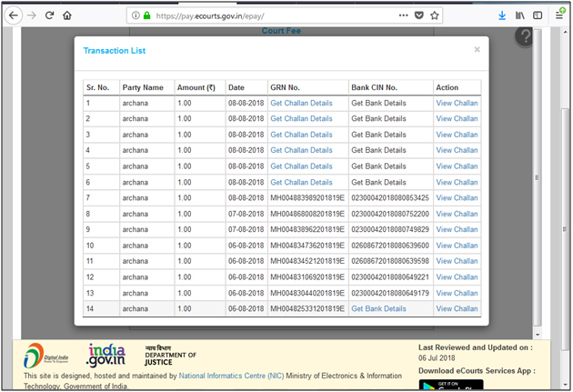
Task: Open the Downloads arrow icon
Action: (x=502, y=15)
